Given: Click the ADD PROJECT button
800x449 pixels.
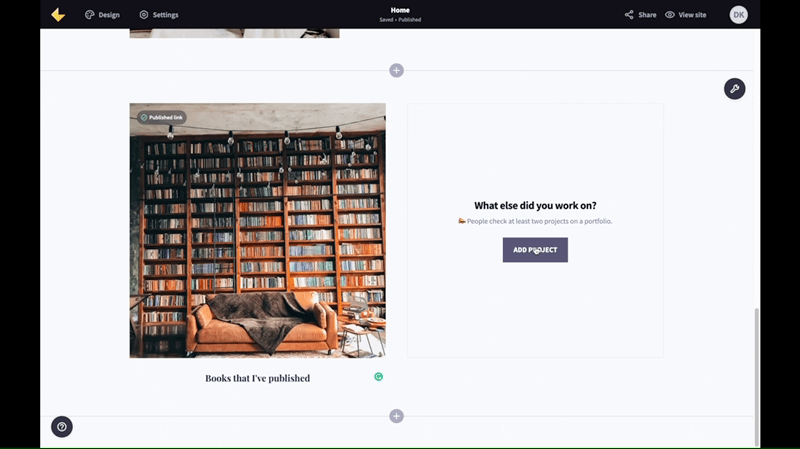Looking at the screenshot, I should pos(535,250).
